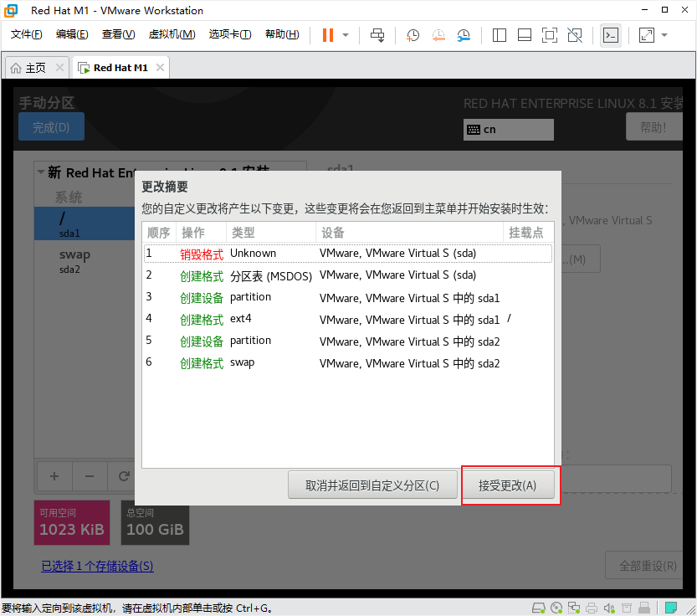The image size is (697, 616).
Task: Enter full screen mode icon
Action: [550, 35]
